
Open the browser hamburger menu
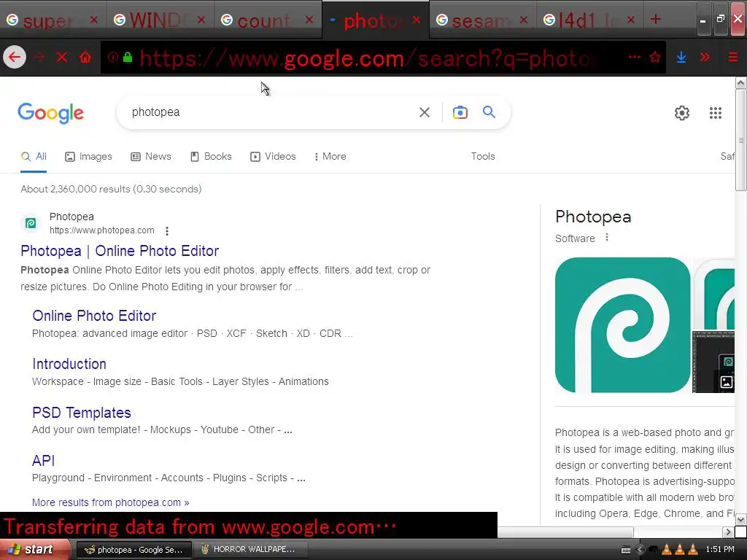[x=732, y=58]
